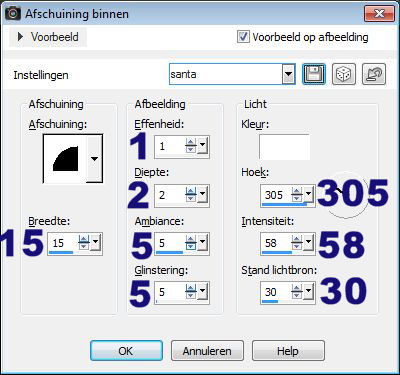Open the Afschuining bevel shape dropdown

click(x=94, y=159)
